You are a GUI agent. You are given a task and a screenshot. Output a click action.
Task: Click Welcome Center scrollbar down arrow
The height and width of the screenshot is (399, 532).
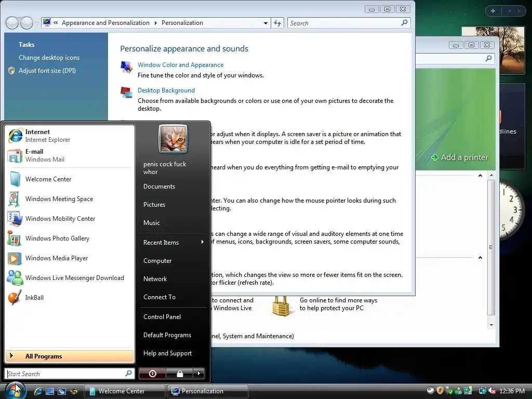tap(491, 325)
